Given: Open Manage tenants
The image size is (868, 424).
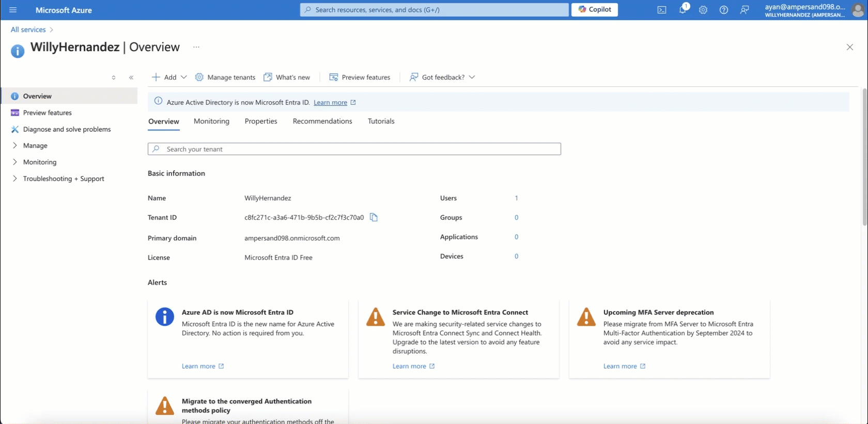Looking at the screenshot, I should (225, 77).
